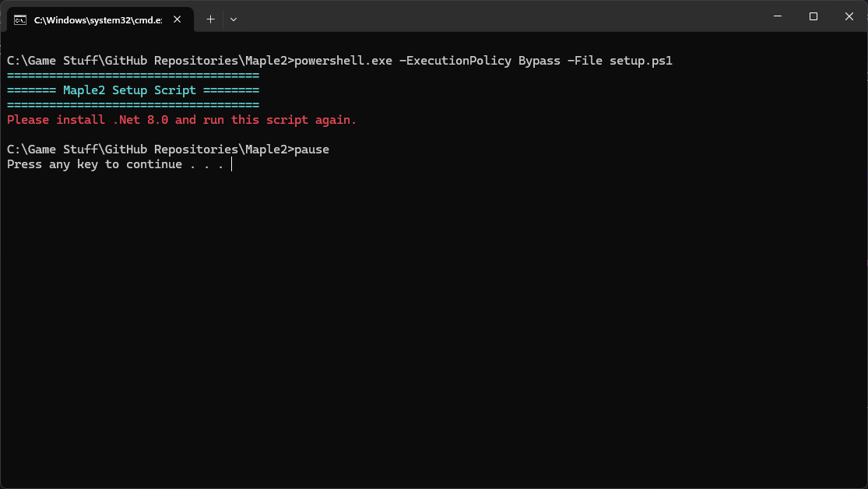Image resolution: width=868 pixels, height=489 pixels.
Task: Click the powershell.exe command text
Action: (343, 61)
